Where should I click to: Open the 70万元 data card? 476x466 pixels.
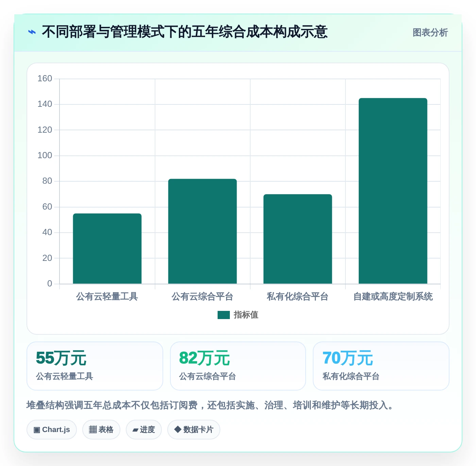(381, 366)
